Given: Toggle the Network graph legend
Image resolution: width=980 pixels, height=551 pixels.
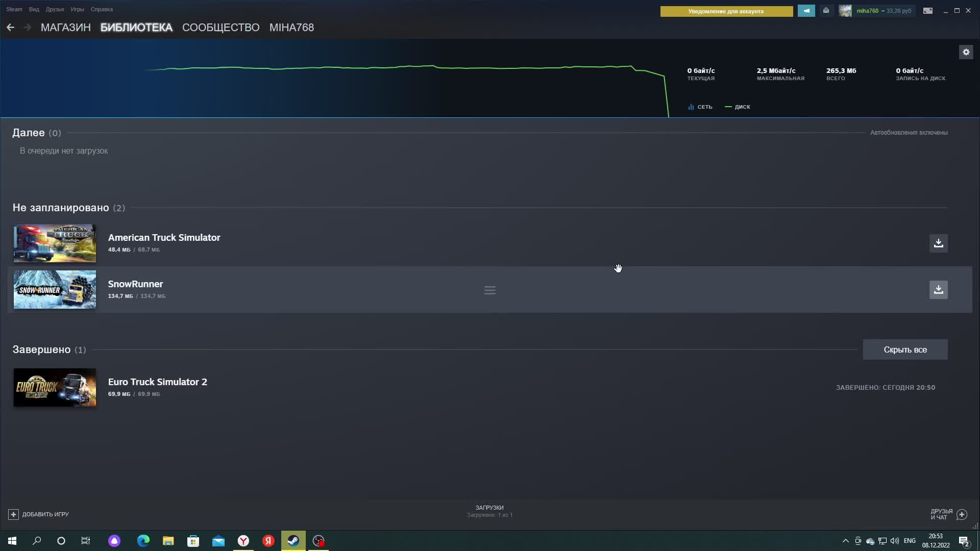Looking at the screenshot, I should click(x=700, y=107).
